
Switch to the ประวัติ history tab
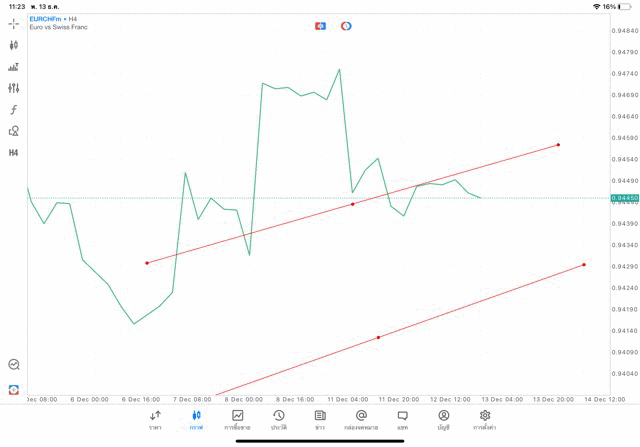pos(279,420)
